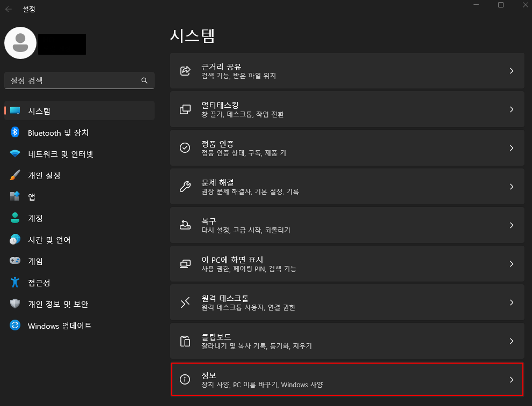The image size is (532, 406).
Task: Click the back arrow beside 설정 title
Action: pyautogui.click(x=9, y=9)
